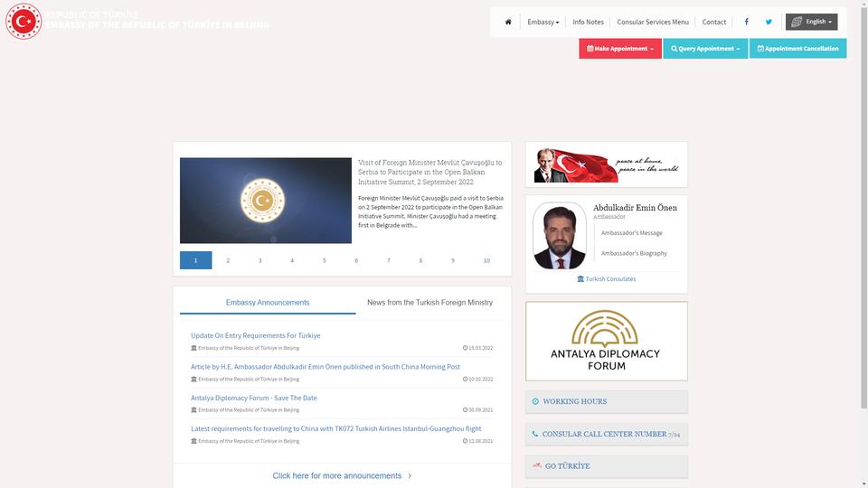Open Antalya Diplomacy Forum - Save The Date
Screen dimensions: 868x488
[253, 398]
